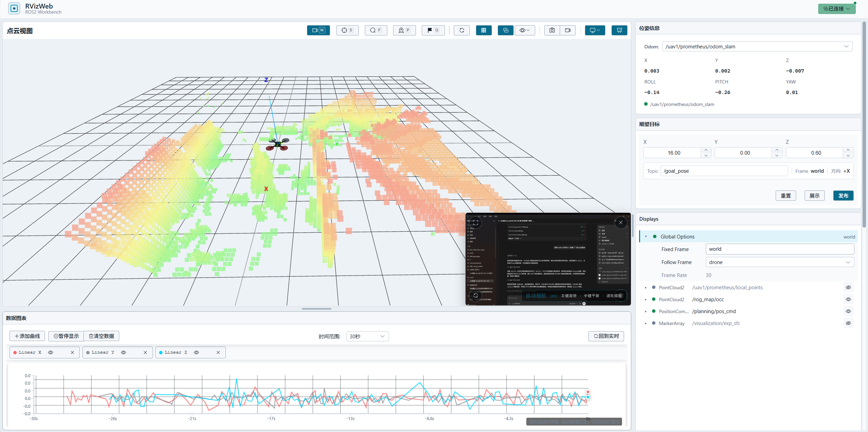The height and width of the screenshot is (432, 868).
Task: Close the floating video overlay
Action: pyautogui.click(x=621, y=223)
